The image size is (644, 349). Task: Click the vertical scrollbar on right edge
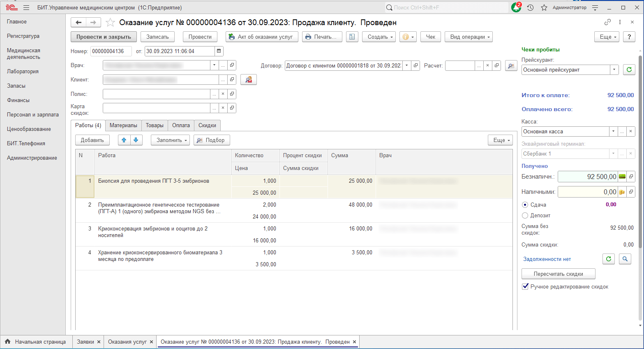(x=640, y=185)
